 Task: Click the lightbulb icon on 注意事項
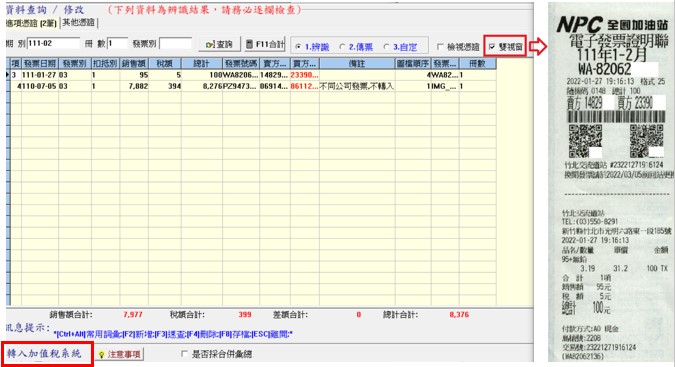point(102,355)
